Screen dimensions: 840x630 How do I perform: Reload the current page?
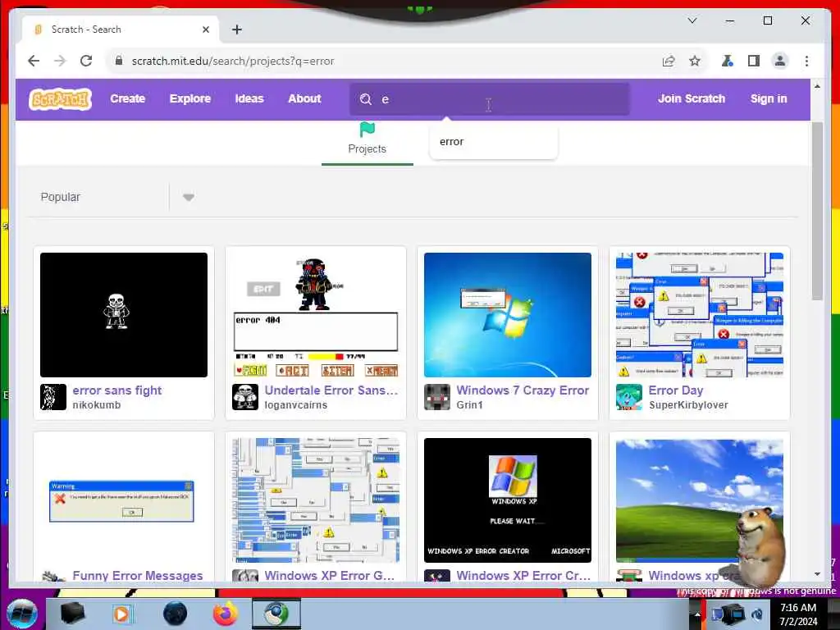pos(86,61)
